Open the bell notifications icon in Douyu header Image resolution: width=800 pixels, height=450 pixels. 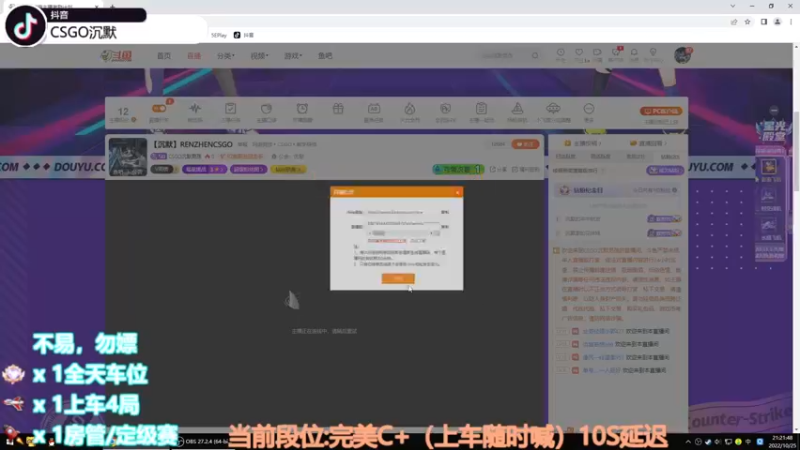(x=634, y=52)
